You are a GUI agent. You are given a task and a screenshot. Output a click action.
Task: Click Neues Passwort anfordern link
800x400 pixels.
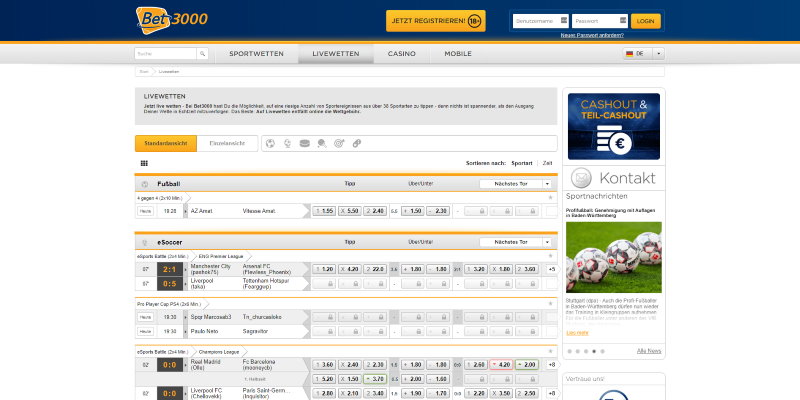592,35
